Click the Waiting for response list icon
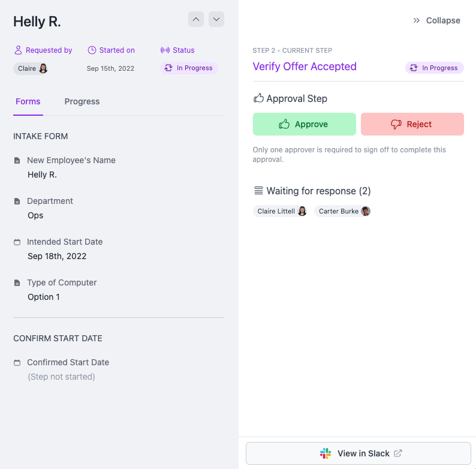 click(x=258, y=191)
